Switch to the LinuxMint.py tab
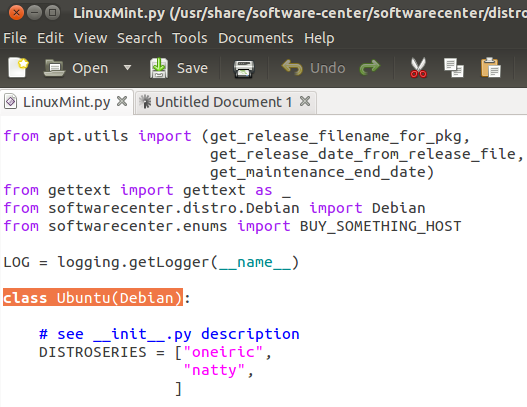Screen dimensions: 527x407 (67, 102)
